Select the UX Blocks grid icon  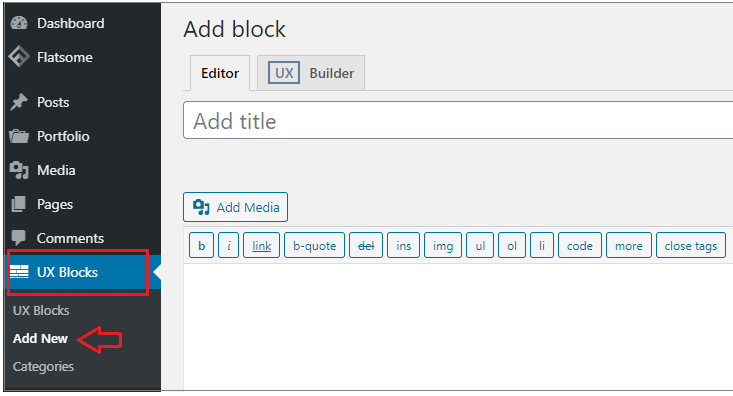pyautogui.click(x=19, y=272)
